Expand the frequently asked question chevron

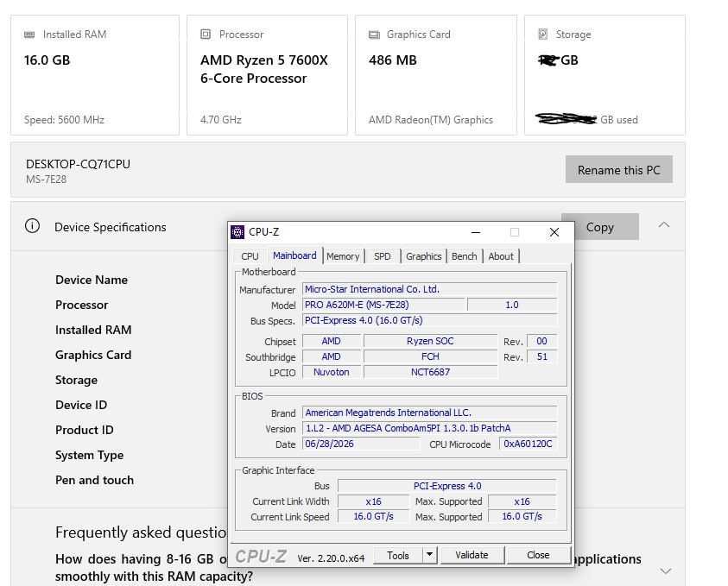point(666,570)
